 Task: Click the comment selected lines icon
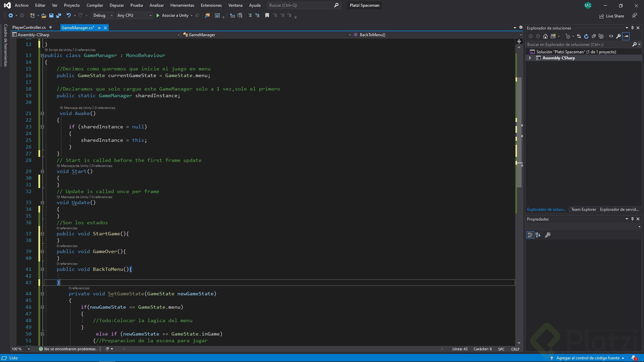(x=250, y=15)
